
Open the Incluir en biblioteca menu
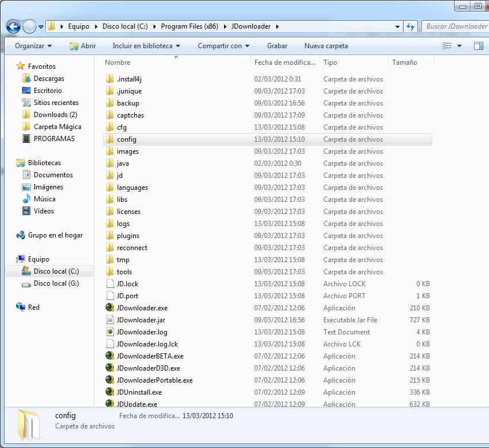[146, 46]
